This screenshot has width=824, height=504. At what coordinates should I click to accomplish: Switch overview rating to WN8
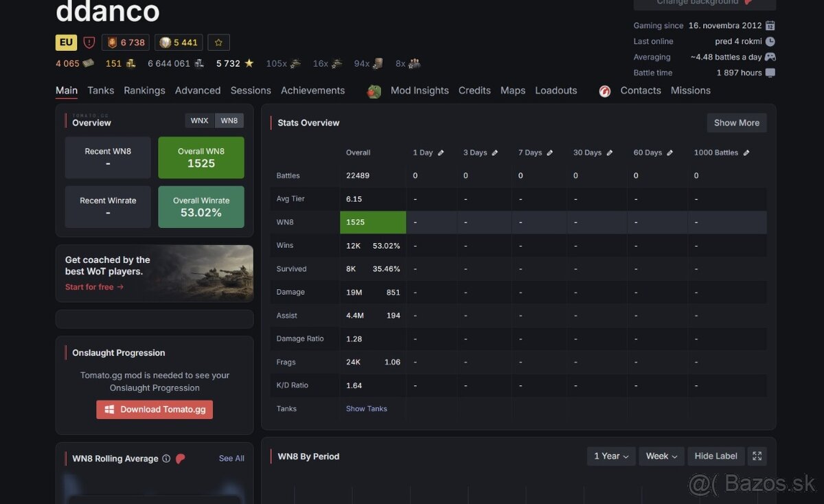click(229, 121)
